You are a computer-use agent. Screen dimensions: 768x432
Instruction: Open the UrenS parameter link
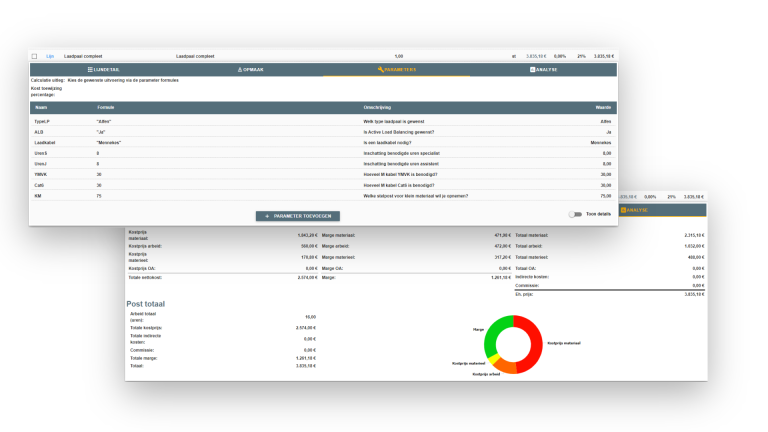click(40, 153)
